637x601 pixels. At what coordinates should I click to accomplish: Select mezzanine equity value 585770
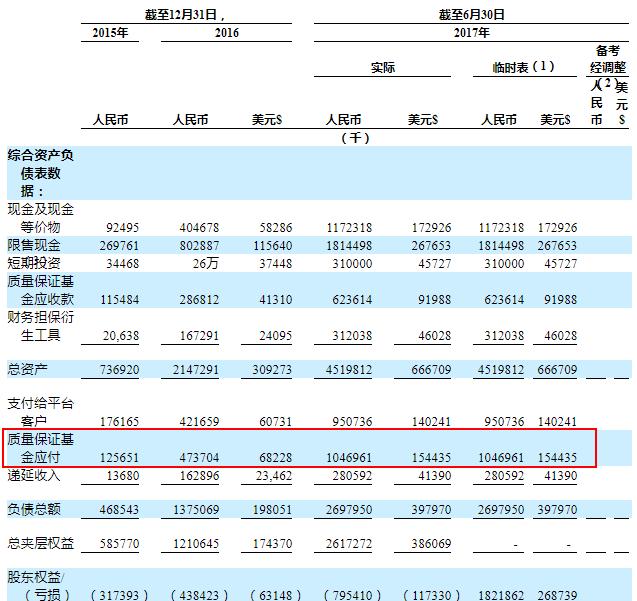pos(119,543)
